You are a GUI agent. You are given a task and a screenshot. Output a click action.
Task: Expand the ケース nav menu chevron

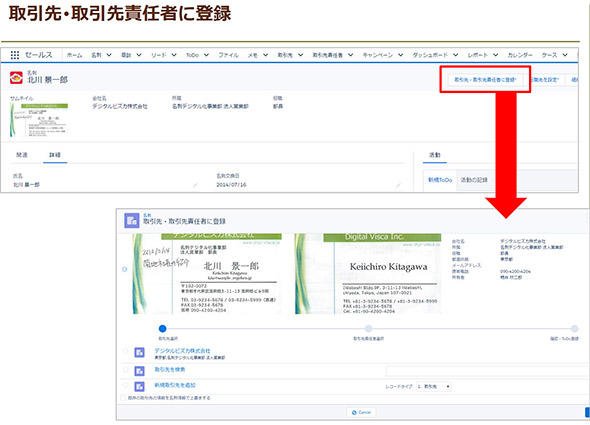[565, 55]
